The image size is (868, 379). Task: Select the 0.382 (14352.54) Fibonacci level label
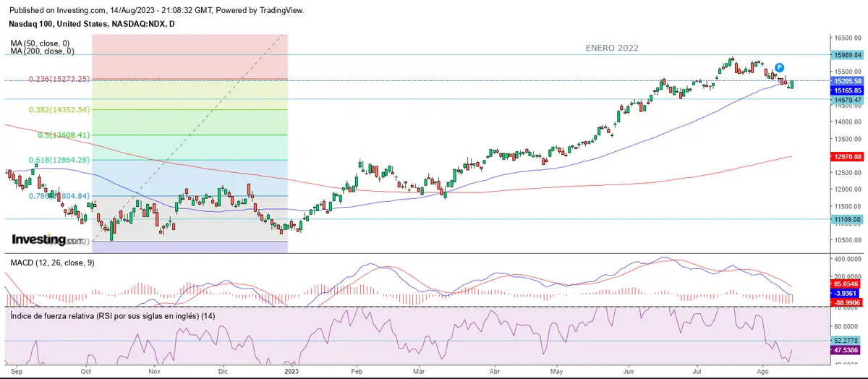pos(59,110)
